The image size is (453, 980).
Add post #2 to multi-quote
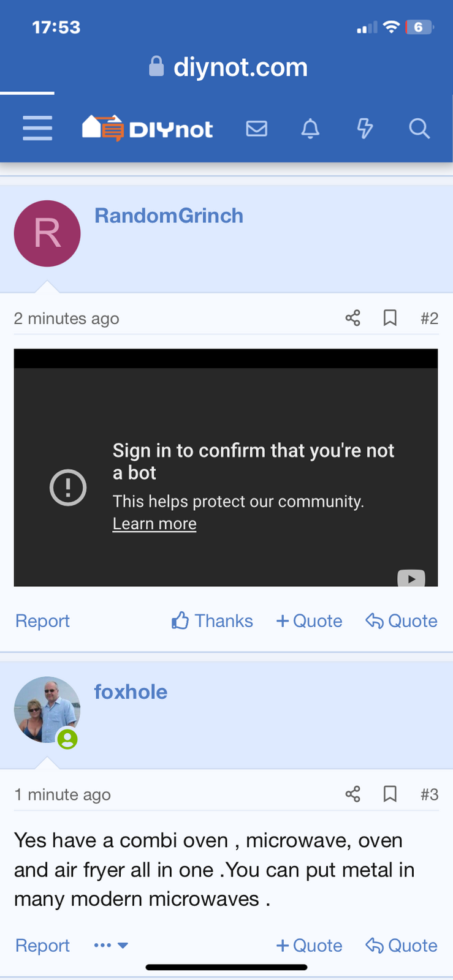pyautogui.click(x=309, y=621)
